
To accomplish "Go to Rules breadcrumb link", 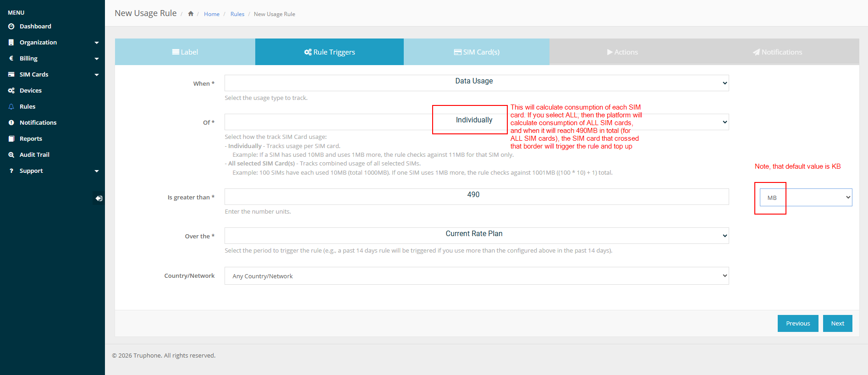I will pyautogui.click(x=237, y=14).
